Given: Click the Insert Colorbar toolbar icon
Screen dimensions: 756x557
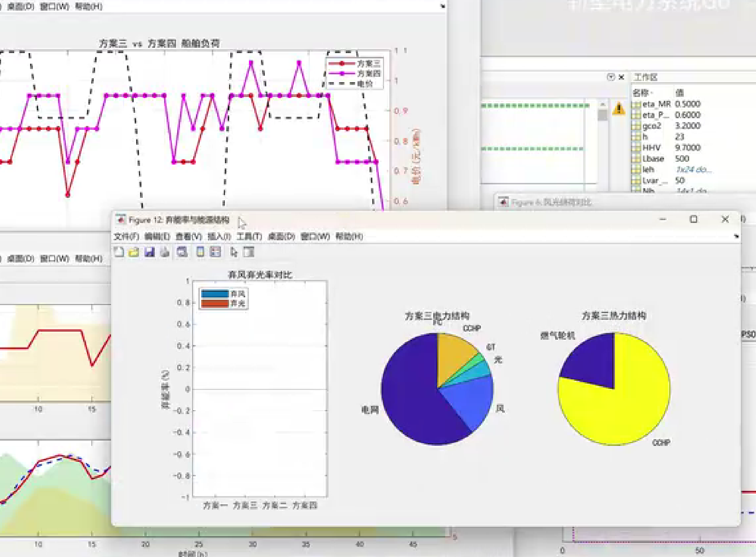Looking at the screenshot, I should pyautogui.click(x=200, y=252).
